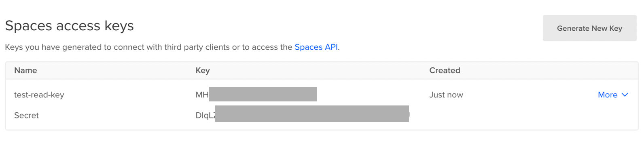
Task: Click the Spaces access keys heading
Action: (x=70, y=26)
